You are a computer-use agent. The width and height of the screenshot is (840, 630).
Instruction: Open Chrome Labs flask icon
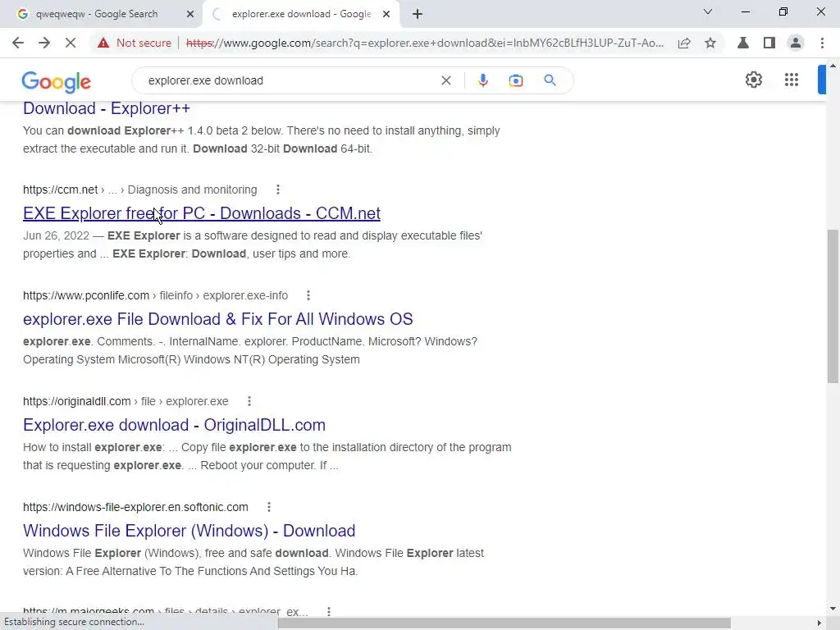click(743, 43)
